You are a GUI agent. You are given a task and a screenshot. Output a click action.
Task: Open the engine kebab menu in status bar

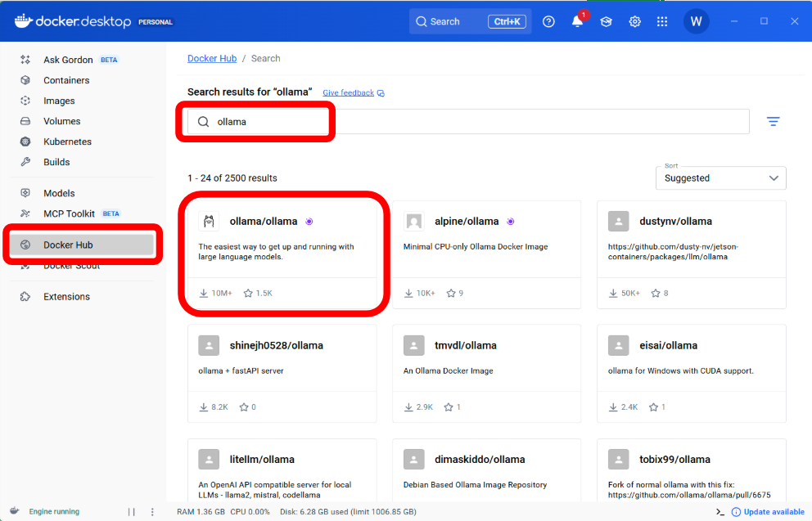[152, 512]
